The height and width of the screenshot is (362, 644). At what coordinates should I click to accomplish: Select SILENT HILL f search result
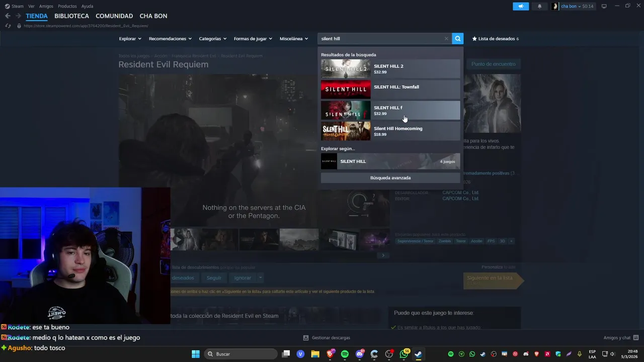point(390,110)
